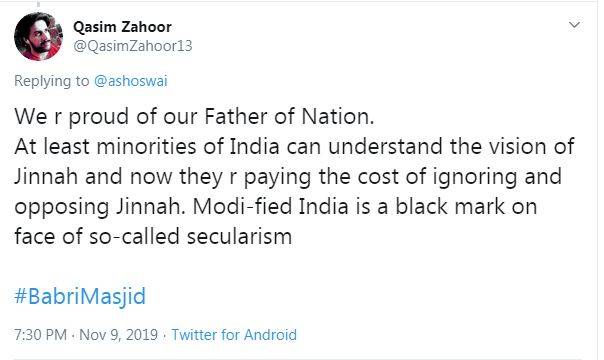Click the phrase "opposing Jinnah" in the tweet
The image size is (604, 360).
[x=99, y=208]
